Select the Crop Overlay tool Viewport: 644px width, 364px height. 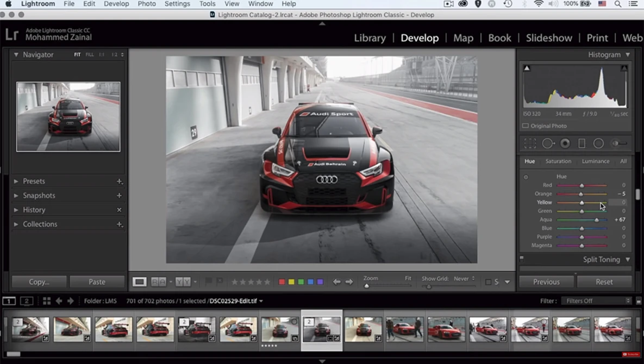click(530, 143)
